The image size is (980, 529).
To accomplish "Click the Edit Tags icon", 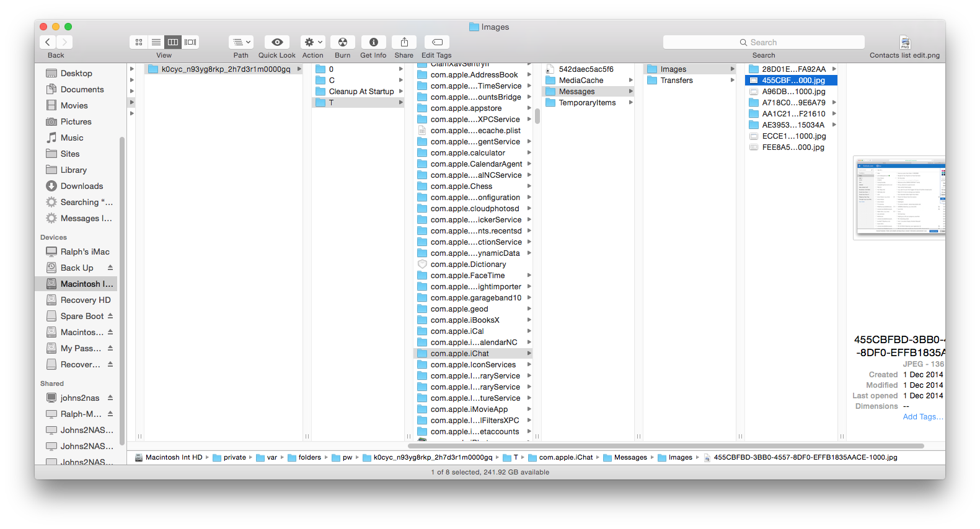I will pos(437,42).
